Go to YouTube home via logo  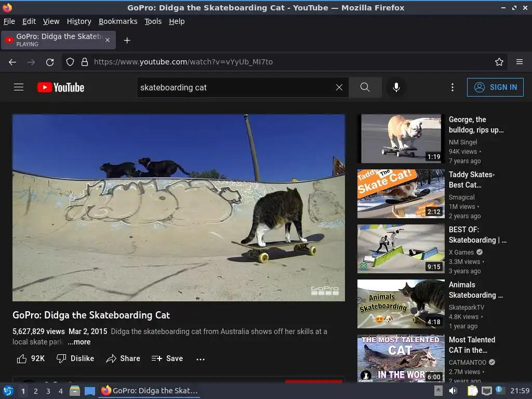(x=61, y=87)
